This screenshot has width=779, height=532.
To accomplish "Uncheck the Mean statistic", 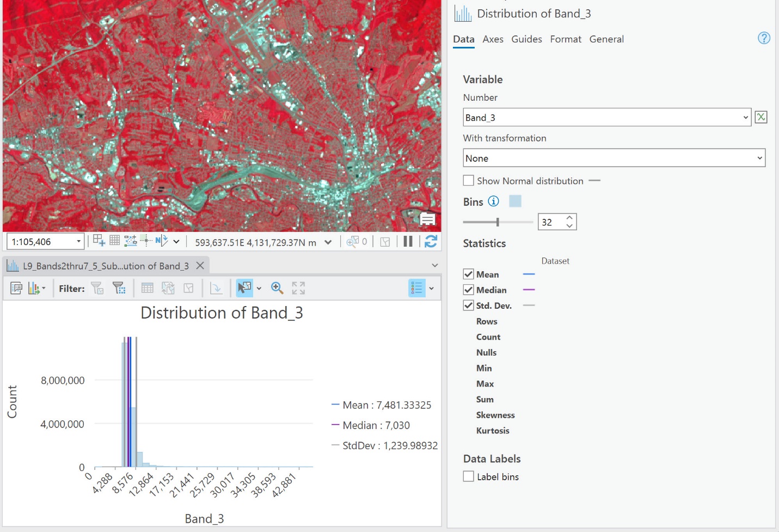I will point(468,274).
